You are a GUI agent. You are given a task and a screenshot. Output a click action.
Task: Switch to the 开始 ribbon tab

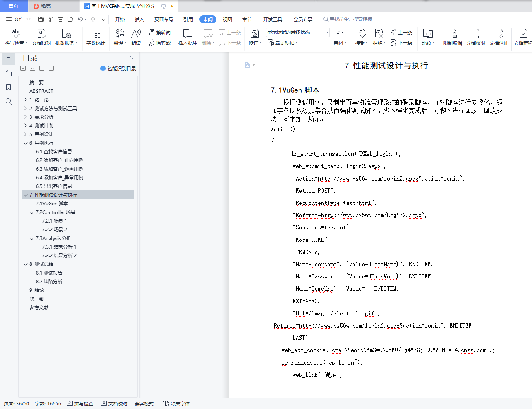120,19
